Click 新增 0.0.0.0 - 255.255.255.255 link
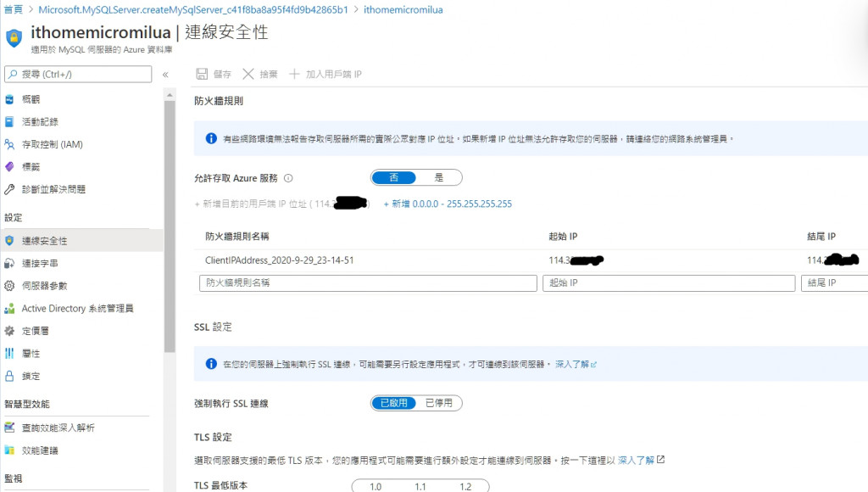Image resolution: width=868 pixels, height=492 pixels. tap(448, 204)
